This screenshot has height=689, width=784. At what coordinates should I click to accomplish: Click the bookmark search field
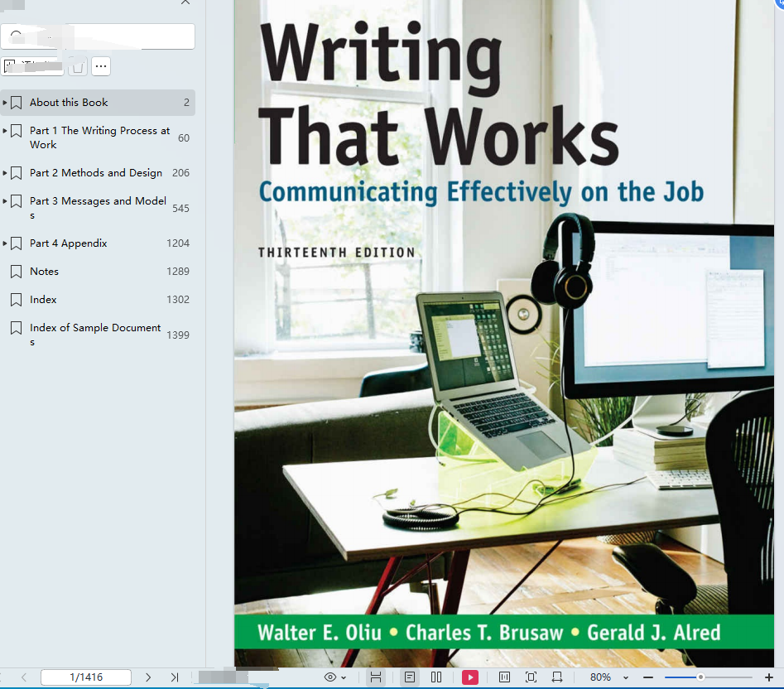[x=98, y=36]
